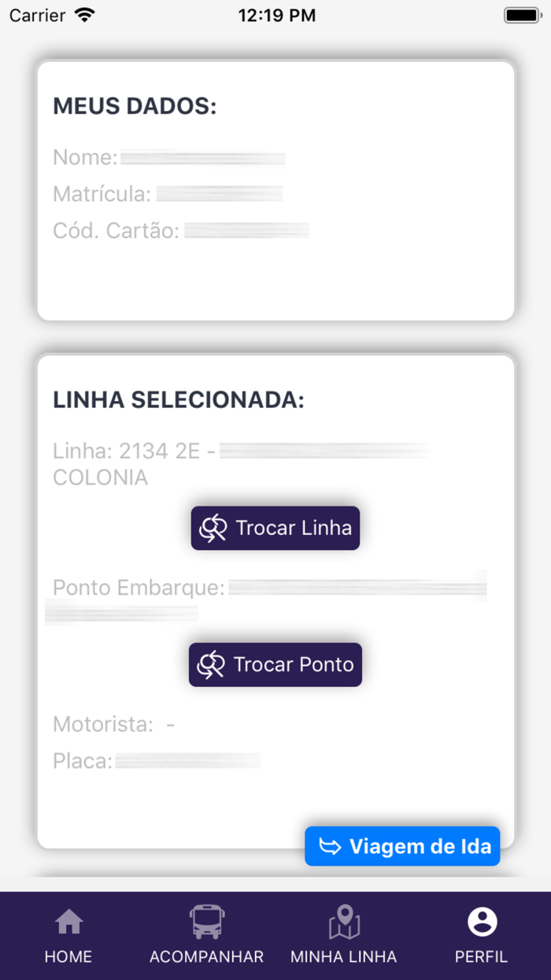Change the stop with Trocar Ponto button

pyautogui.click(x=275, y=665)
